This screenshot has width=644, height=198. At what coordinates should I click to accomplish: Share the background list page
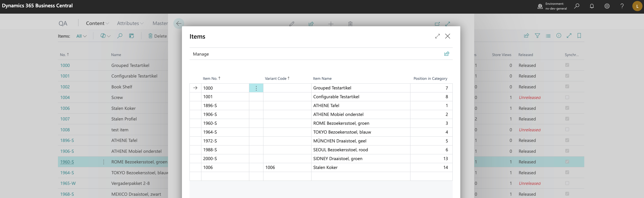(527, 36)
